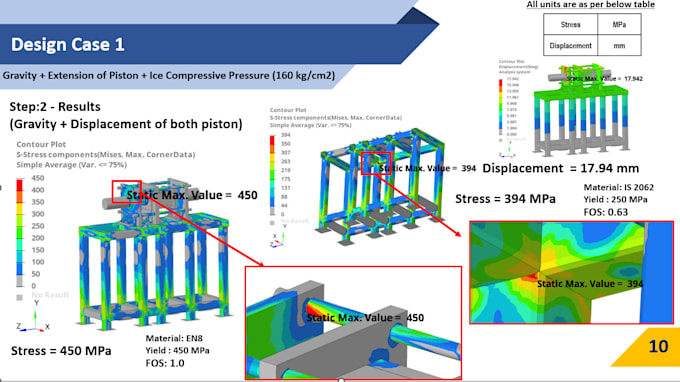Image resolution: width=680 pixels, height=382 pixels.
Task: Click the "mm" cell in units table
Action: (x=619, y=46)
